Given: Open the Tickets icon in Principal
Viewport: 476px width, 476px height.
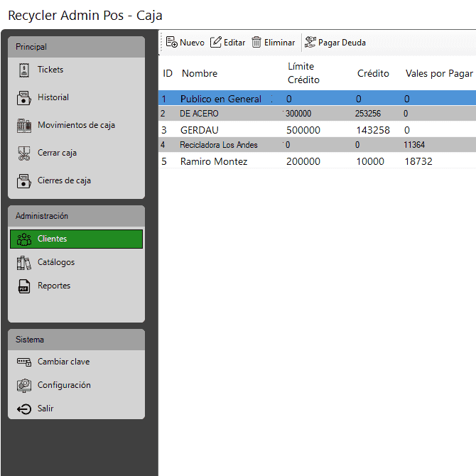Looking at the screenshot, I should point(24,70).
